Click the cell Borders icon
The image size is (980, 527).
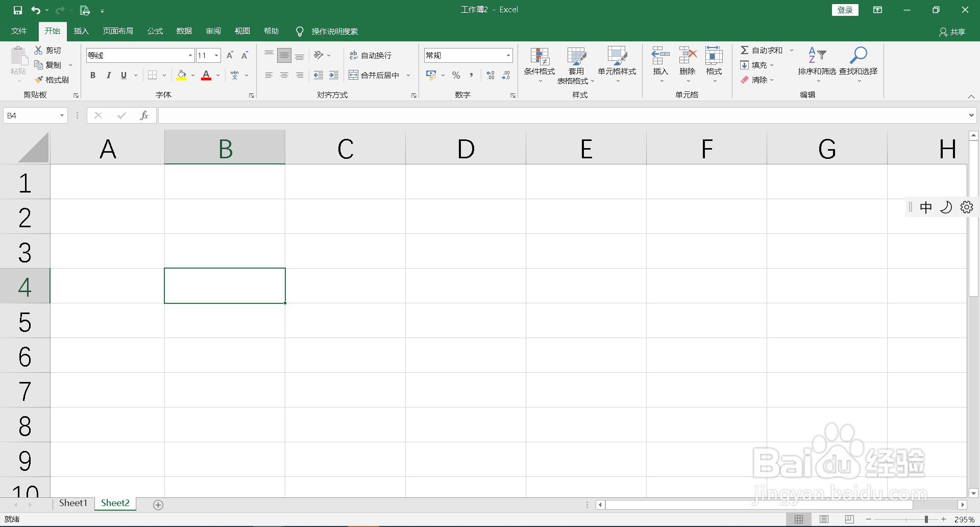tap(152, 75)
